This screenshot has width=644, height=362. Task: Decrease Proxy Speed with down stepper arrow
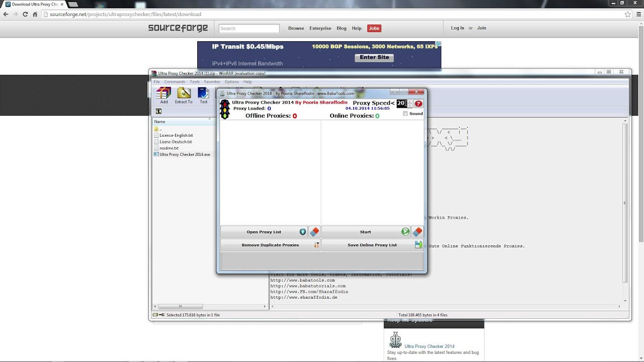[410, 106]
